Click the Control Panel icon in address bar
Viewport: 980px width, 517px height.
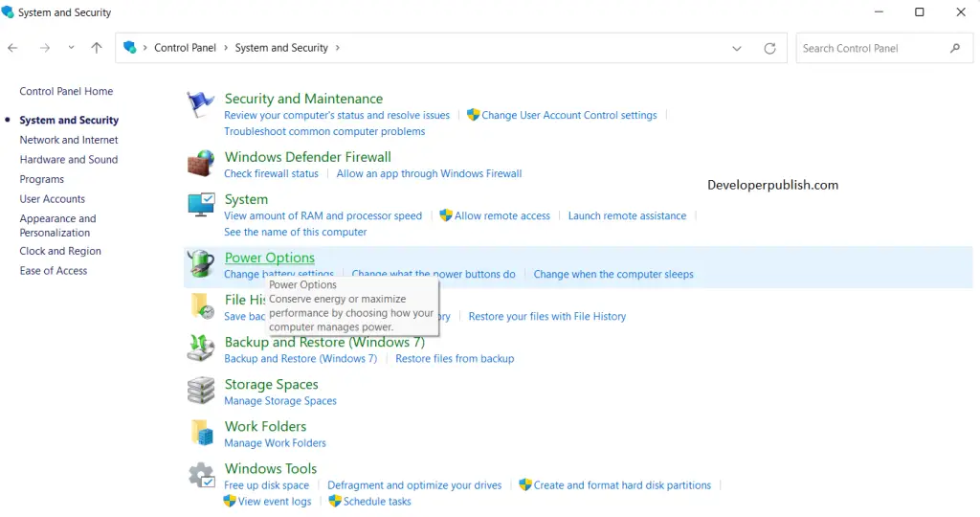coord(130,48)
